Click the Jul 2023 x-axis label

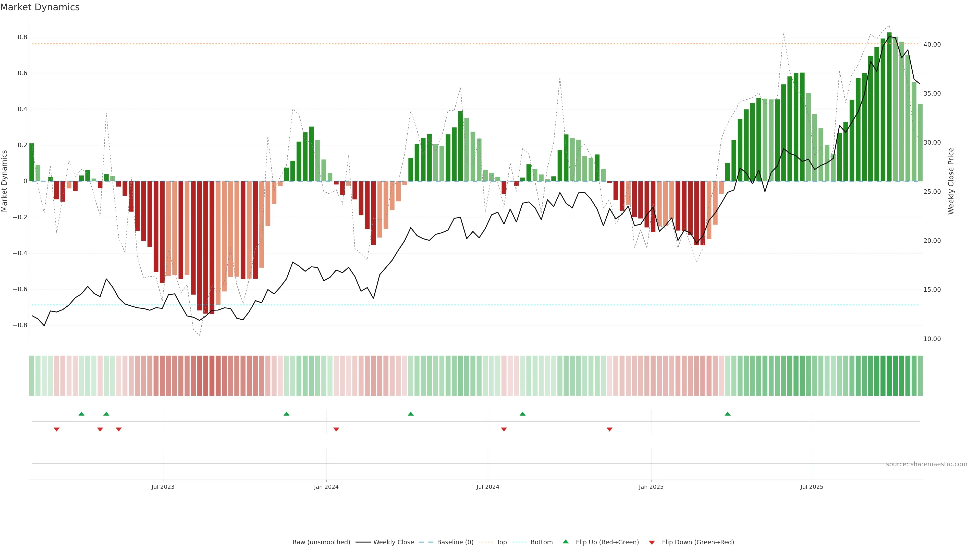click(x=163, y=487)
